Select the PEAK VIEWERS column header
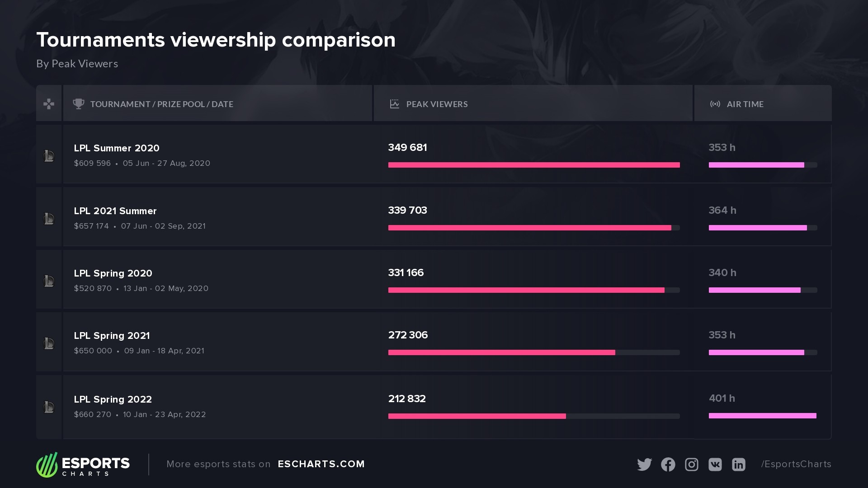The height and width of the screenshot is (488, 868). [437, 104]
